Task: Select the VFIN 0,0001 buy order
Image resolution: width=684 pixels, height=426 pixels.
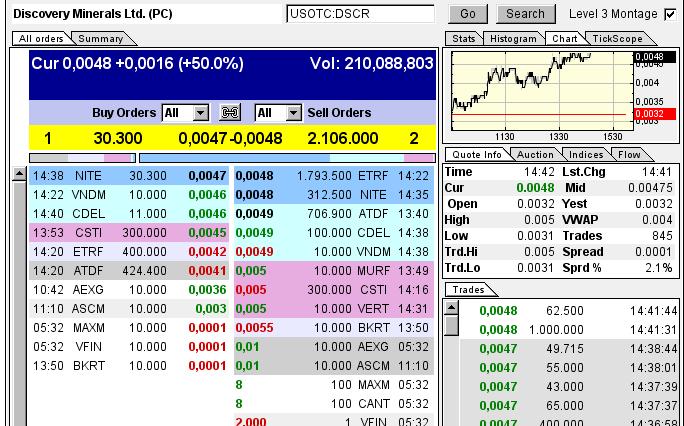Action: point(129,347)
